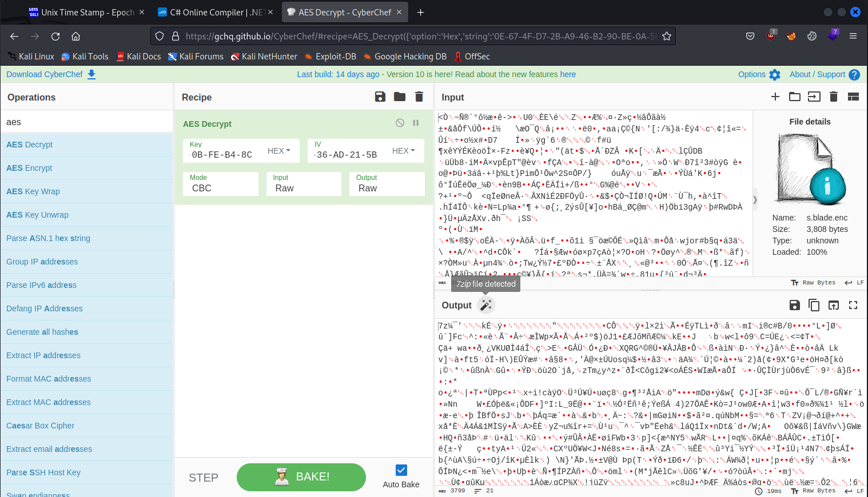Click the AES Encrypt operation in the sidebar
This screenshot has width=868, height=497.
point(30,167)
